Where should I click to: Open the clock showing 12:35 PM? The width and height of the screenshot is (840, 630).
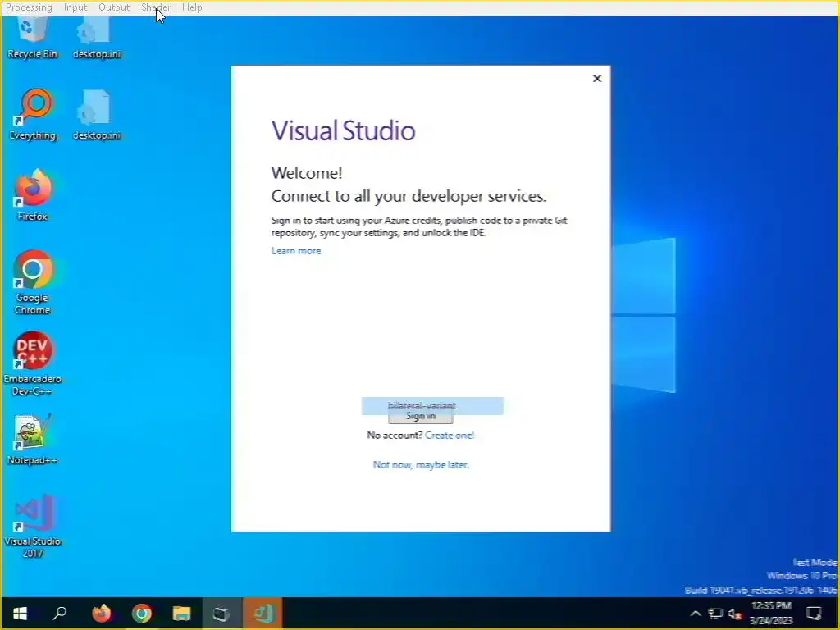point(771,614)
